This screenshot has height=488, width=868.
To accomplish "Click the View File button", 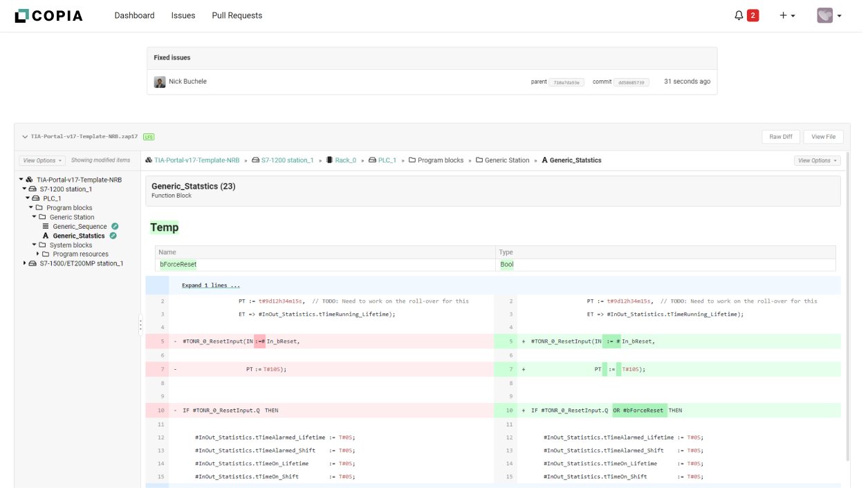I will click(x=823, y=137).
